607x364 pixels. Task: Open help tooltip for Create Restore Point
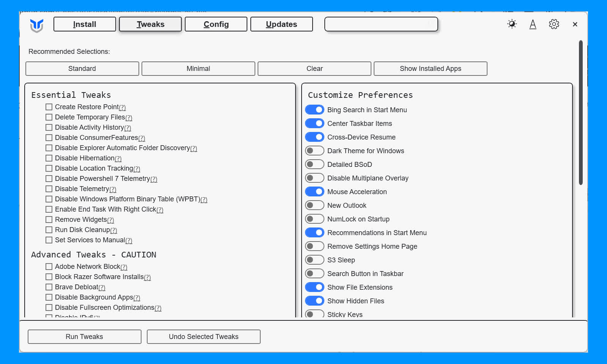point(122,108)
